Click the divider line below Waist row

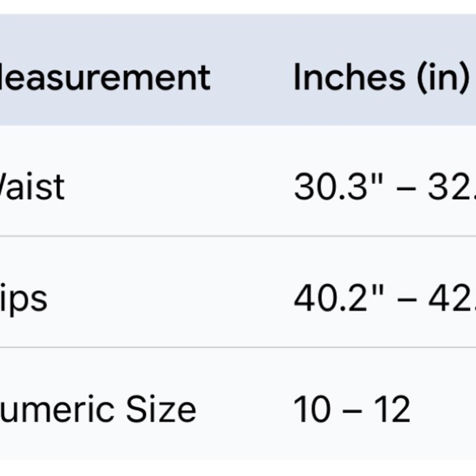[x=238, y=236]
